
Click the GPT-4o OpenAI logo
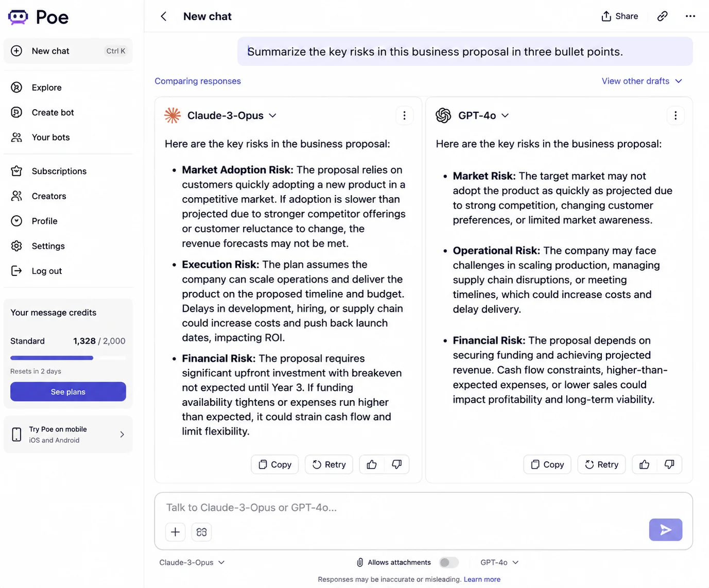coord(443,115)
